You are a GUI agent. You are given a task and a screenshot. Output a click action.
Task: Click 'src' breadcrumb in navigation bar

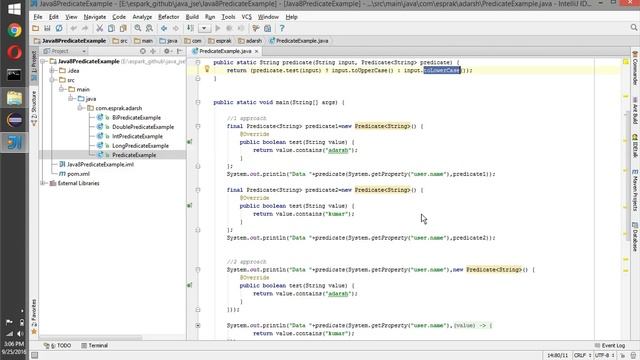click(x=120, y=41)
